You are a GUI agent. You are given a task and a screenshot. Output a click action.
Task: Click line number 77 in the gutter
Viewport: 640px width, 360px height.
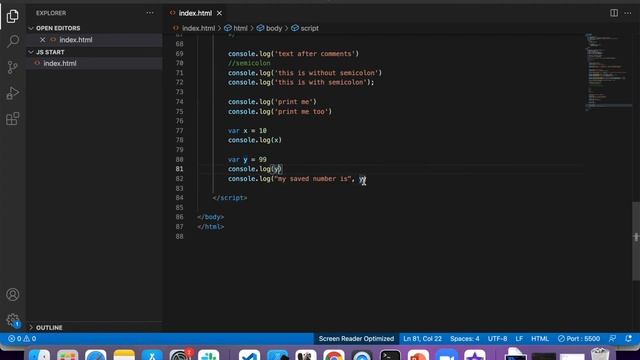179,131
